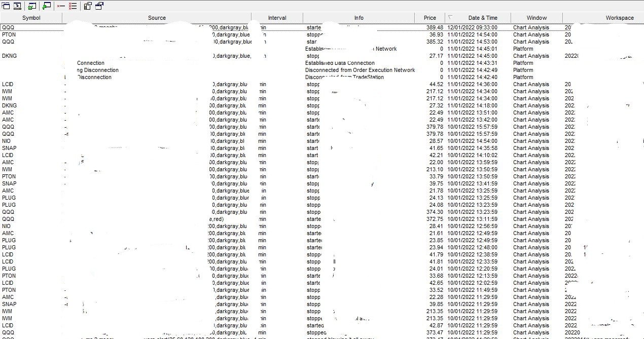Select the date 11/01/2022 14:54:00
The height and width of the screenshot is (339, 644).
point(472,34)
